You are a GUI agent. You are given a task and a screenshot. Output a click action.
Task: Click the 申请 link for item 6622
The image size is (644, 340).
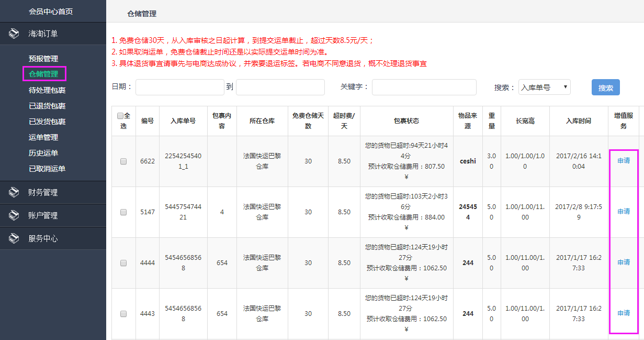coord(624,161)
